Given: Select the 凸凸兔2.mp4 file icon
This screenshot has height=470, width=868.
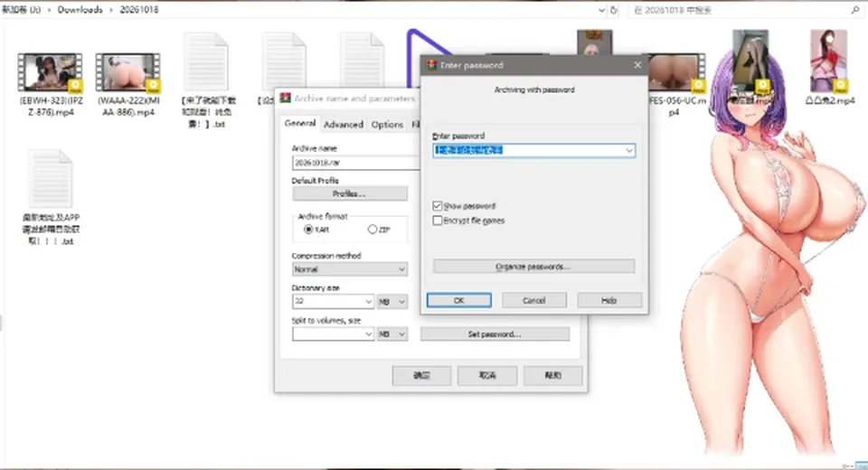Looking at the screenshot, I should 829,61.
